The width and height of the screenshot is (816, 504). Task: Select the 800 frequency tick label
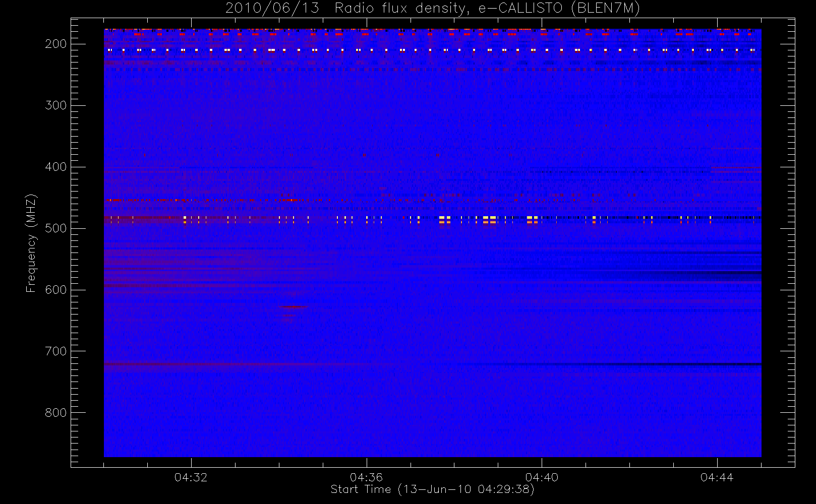coord(56,413)
